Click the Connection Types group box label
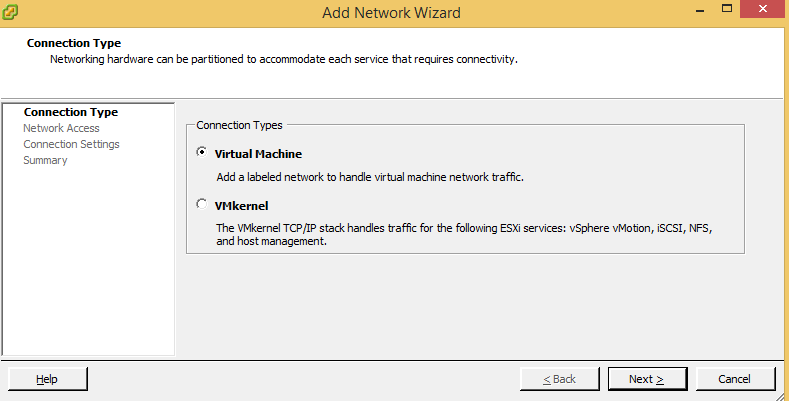 239,125
